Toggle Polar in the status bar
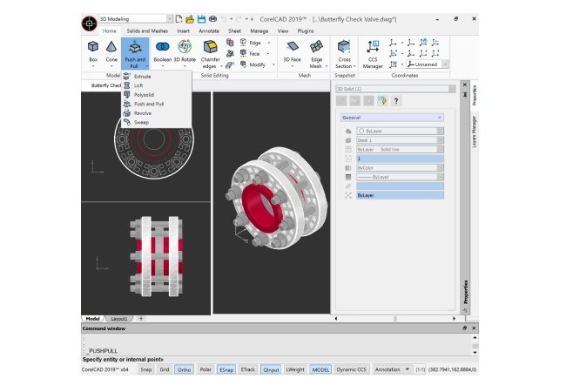The height and width of the screenshot is (392, 566). [206, 369]
